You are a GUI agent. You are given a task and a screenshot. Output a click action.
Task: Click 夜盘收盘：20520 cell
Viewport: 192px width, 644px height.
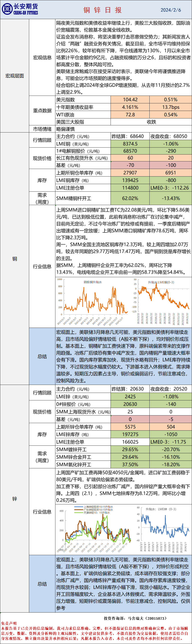[x=171, y=389]
